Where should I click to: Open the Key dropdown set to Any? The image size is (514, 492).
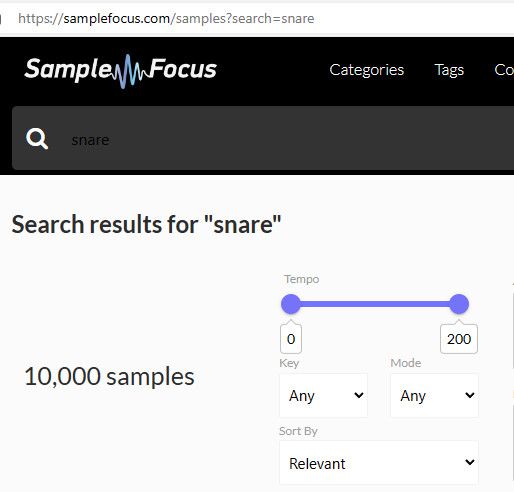(323, 396)
